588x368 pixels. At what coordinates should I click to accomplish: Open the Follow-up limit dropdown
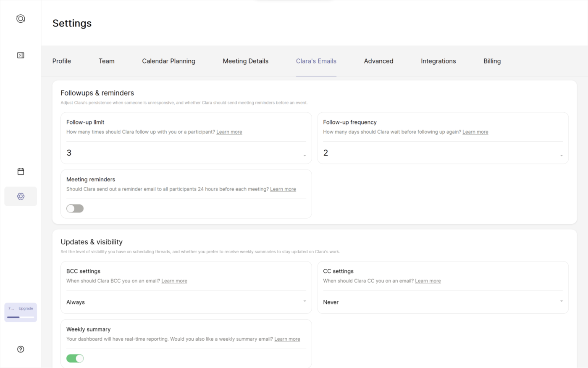click(x=186, y=153)
